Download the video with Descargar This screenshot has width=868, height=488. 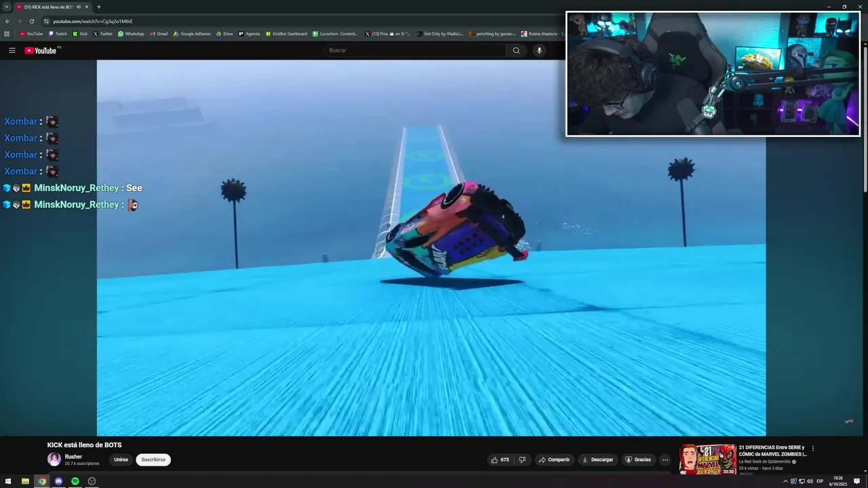(x=597, y=460)
